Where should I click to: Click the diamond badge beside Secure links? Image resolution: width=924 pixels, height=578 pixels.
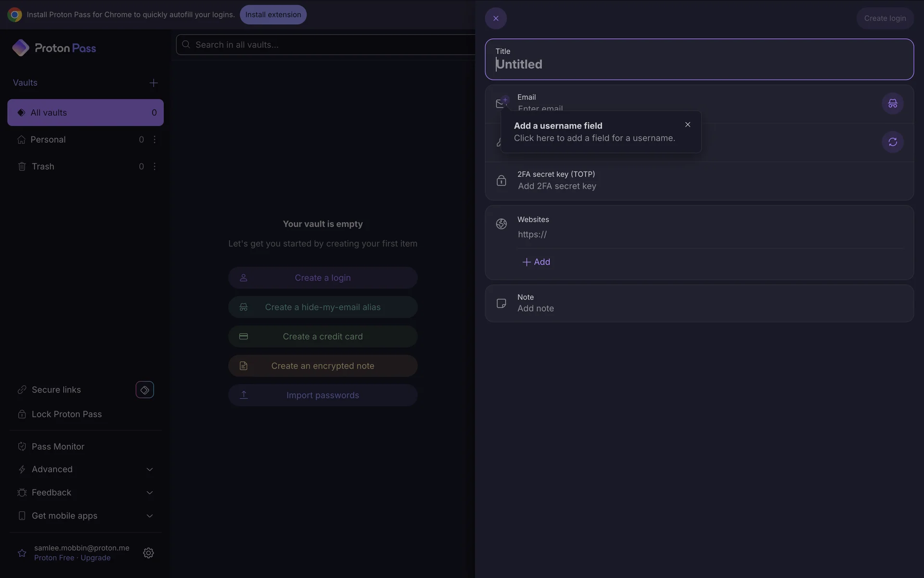point(144,390)
